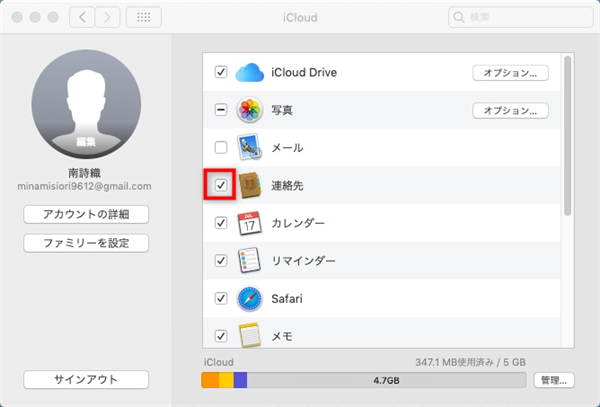Click the purple storage segment
This screenshot has height=407, width=600.
(240, 380)
